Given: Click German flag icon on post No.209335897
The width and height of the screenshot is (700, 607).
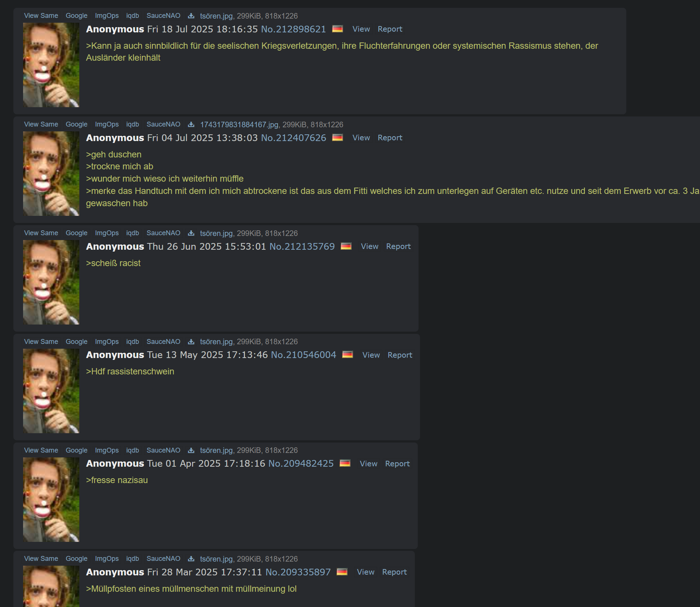Looking at the screenshot, I should pyautogui.click(x=342, y=572).
